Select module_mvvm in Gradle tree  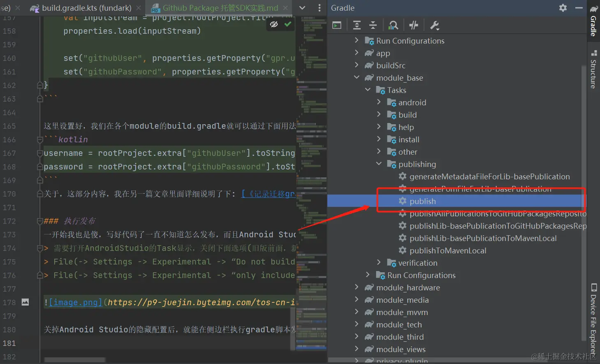pyautogui.click(x=402, y=312)
